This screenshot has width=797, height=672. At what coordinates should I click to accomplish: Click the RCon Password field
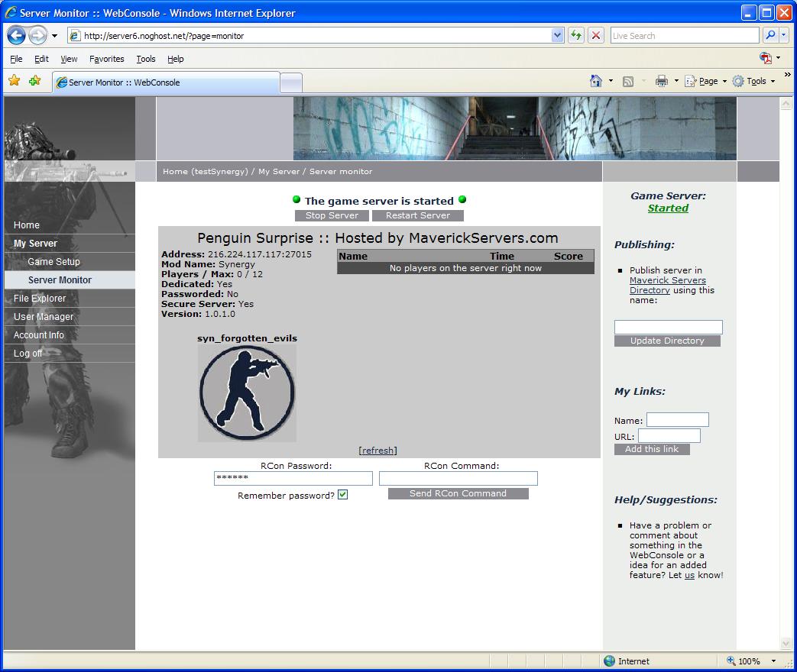(293, 478)
